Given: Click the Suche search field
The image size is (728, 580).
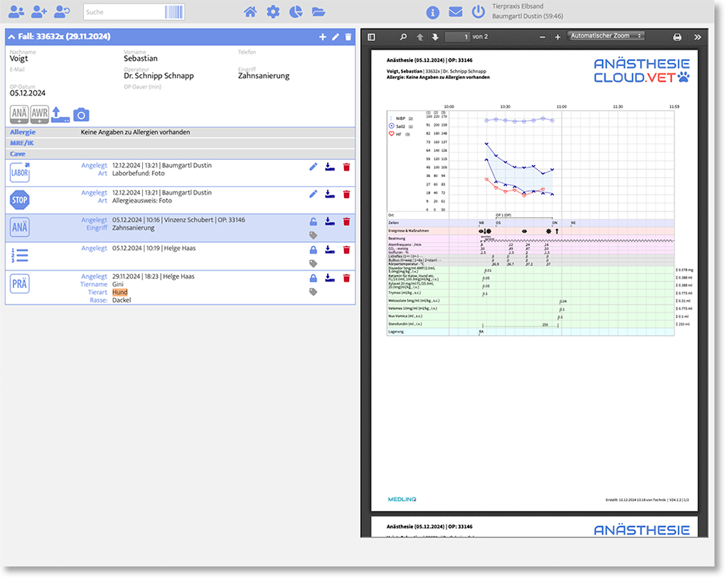Looking at the screenshot, I should [124, 12].
